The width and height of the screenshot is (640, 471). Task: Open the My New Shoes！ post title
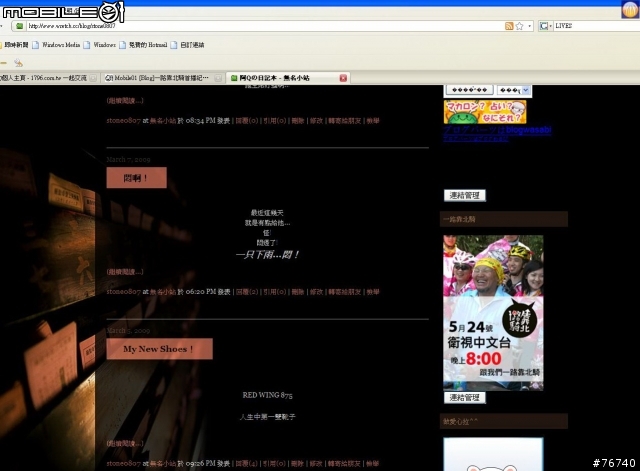(x=159, y=349)
